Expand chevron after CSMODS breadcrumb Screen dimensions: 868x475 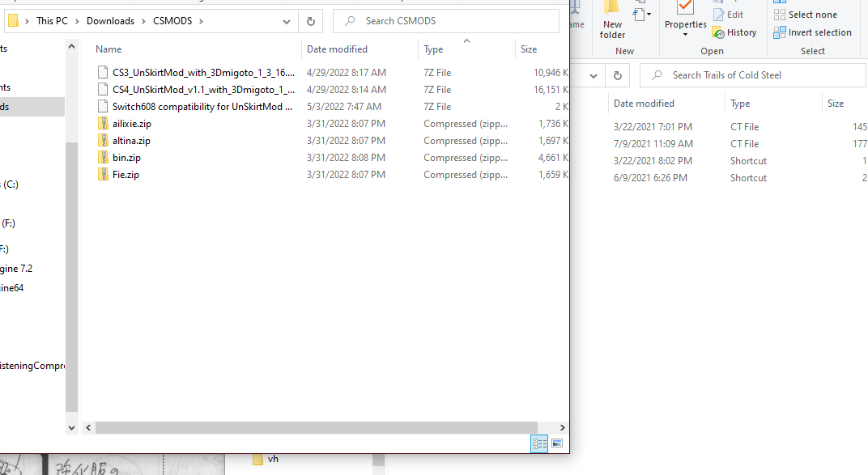[x=201, y=21]
